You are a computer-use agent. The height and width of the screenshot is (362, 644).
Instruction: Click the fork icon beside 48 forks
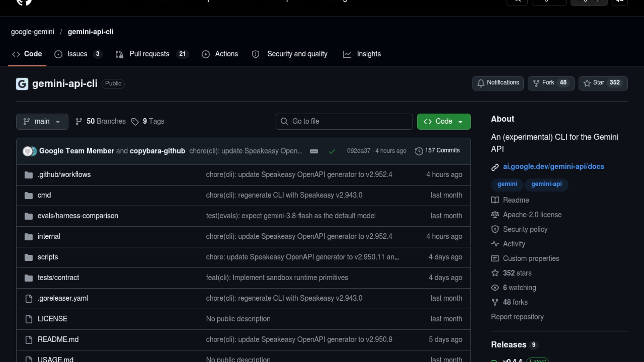pyautogui.click(x=495, y=302)
